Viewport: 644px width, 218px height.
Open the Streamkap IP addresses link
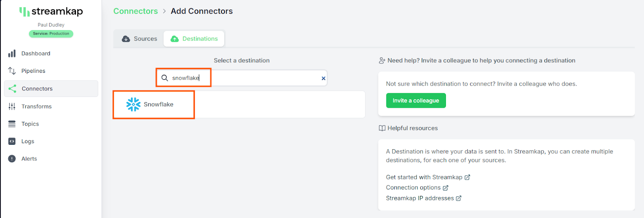[420, 198]
